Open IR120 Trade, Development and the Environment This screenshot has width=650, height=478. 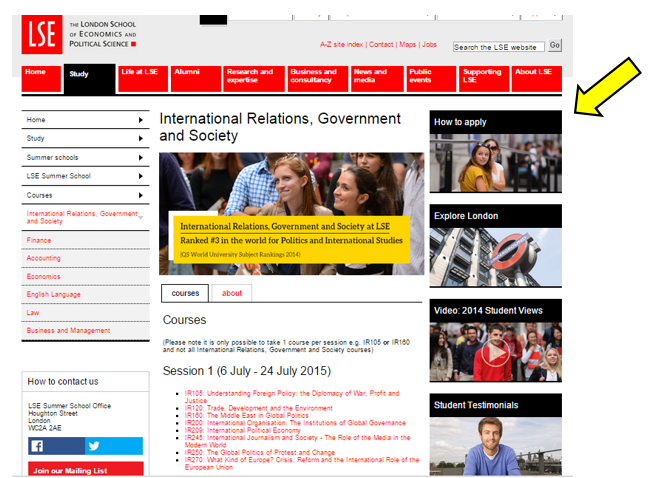coord(259,408)
